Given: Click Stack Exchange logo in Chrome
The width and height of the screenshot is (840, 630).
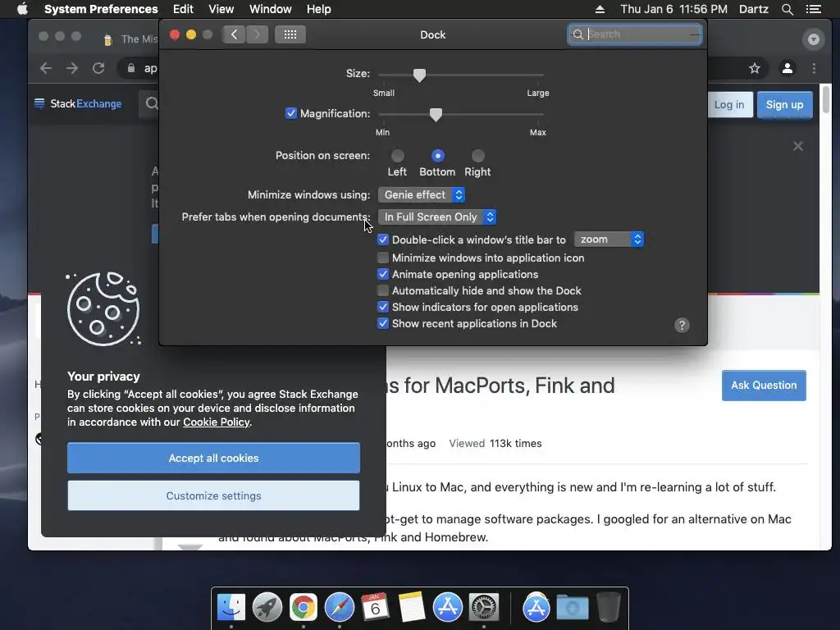Looking at the screenshot, I should [78, 104].
